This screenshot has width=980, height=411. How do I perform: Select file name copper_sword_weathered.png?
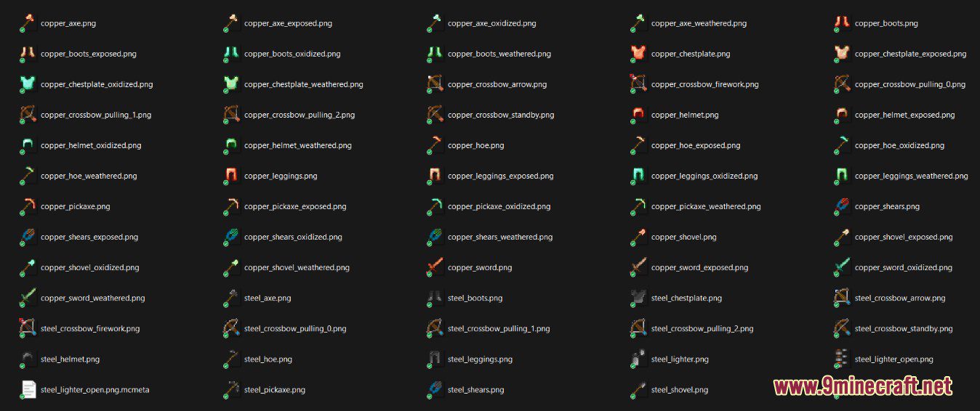pos(93,298)
